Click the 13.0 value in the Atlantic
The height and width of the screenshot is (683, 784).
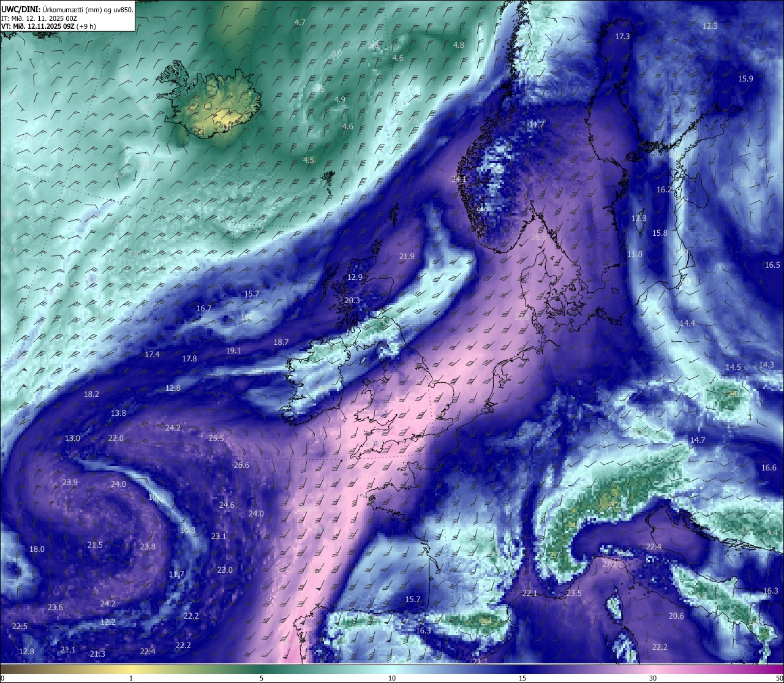[72, 439]
